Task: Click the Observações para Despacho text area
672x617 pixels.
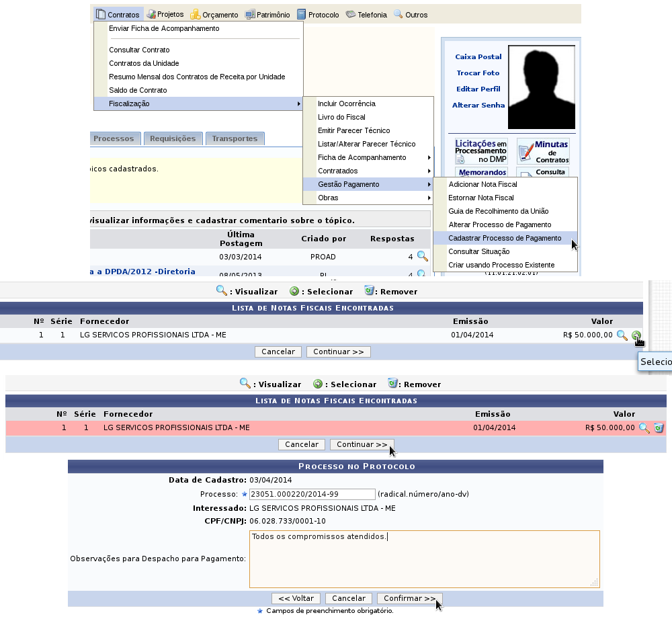Action: pos(424,559)
